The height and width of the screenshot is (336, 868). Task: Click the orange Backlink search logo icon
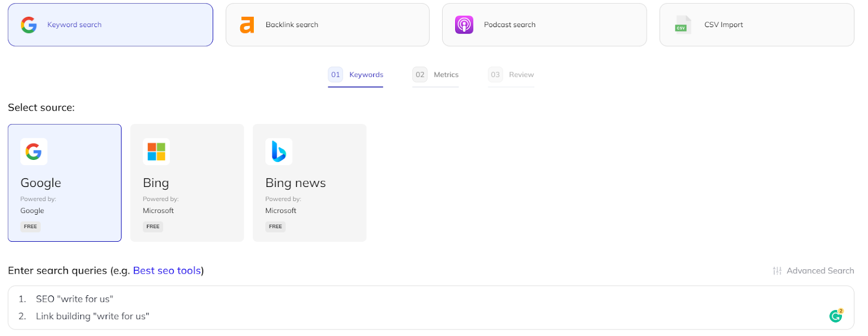click(247, 25)
